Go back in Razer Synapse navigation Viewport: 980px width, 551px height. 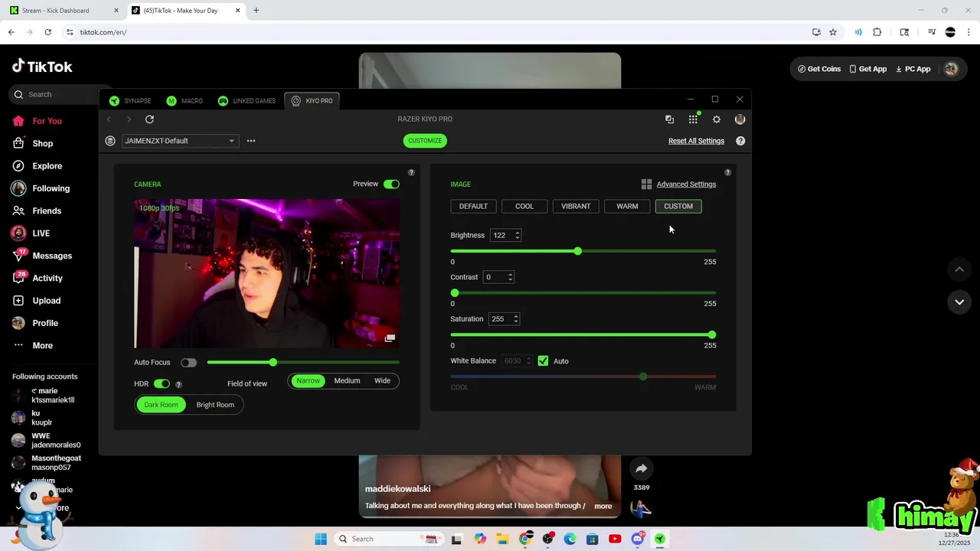[x=109, y=119]
